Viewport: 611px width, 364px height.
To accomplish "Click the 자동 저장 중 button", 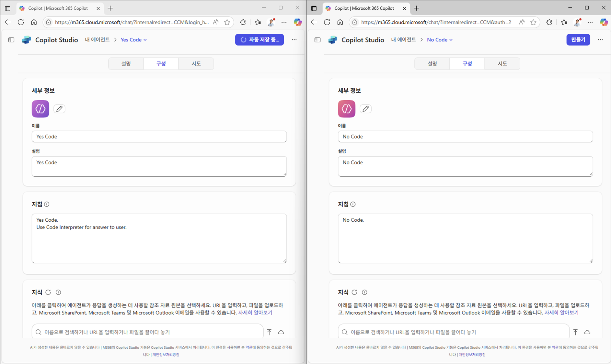I will [259, 39].
